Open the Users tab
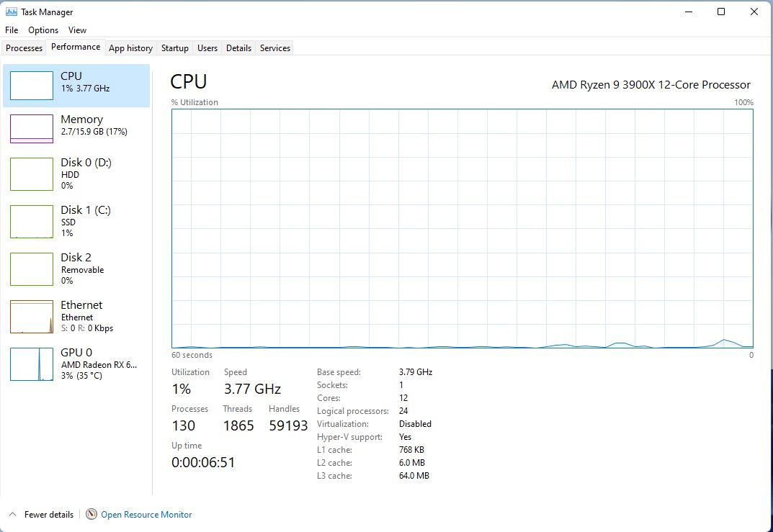 (207, 48)
